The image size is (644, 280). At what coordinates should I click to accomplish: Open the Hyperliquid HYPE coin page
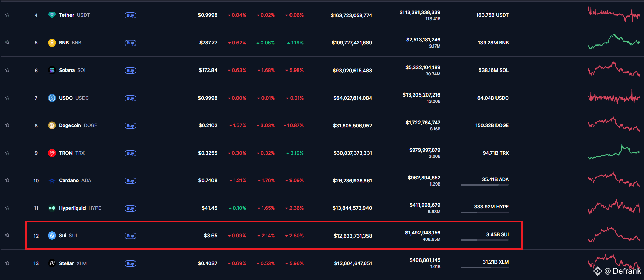click(x=80, y=208)
